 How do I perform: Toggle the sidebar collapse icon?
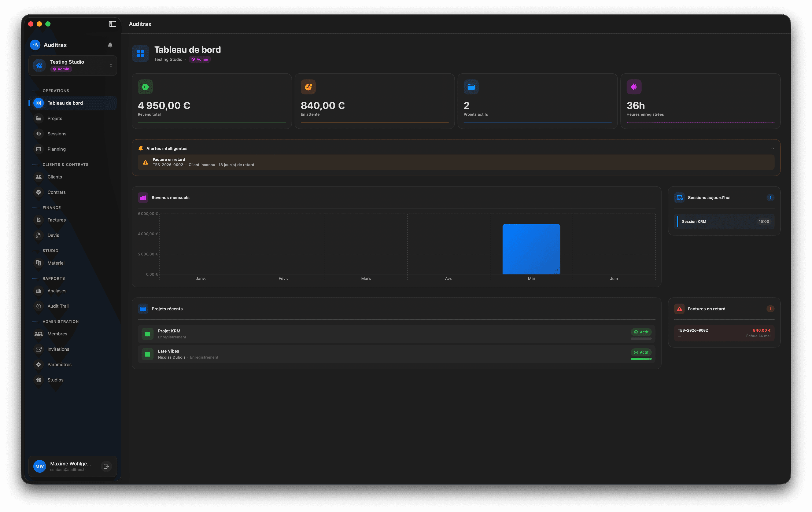[113, 24]
